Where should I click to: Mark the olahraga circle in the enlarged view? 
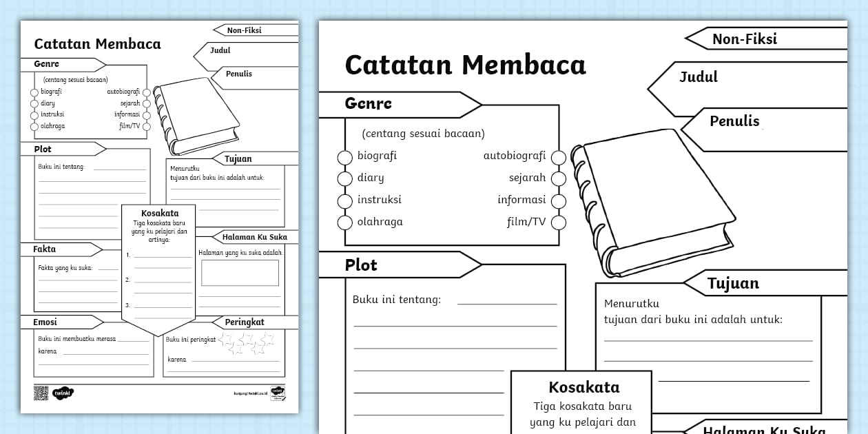[x=344, y=223]
